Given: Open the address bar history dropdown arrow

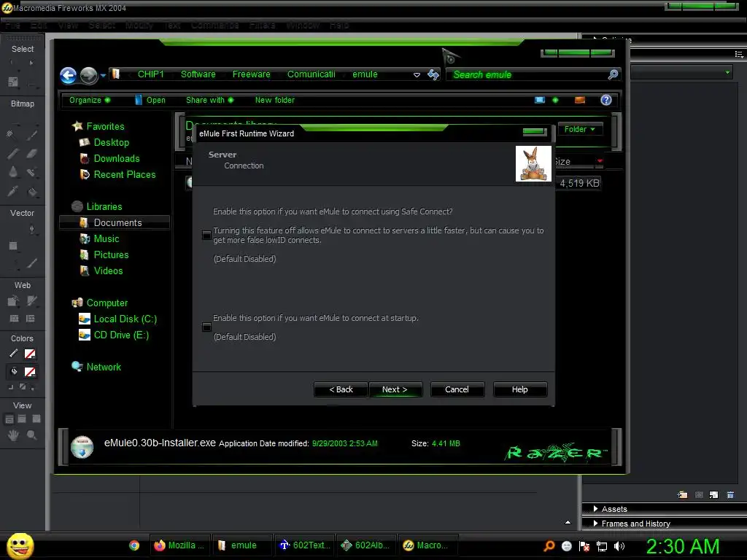Looking at the screenshot, I should (x=417, y=75).
